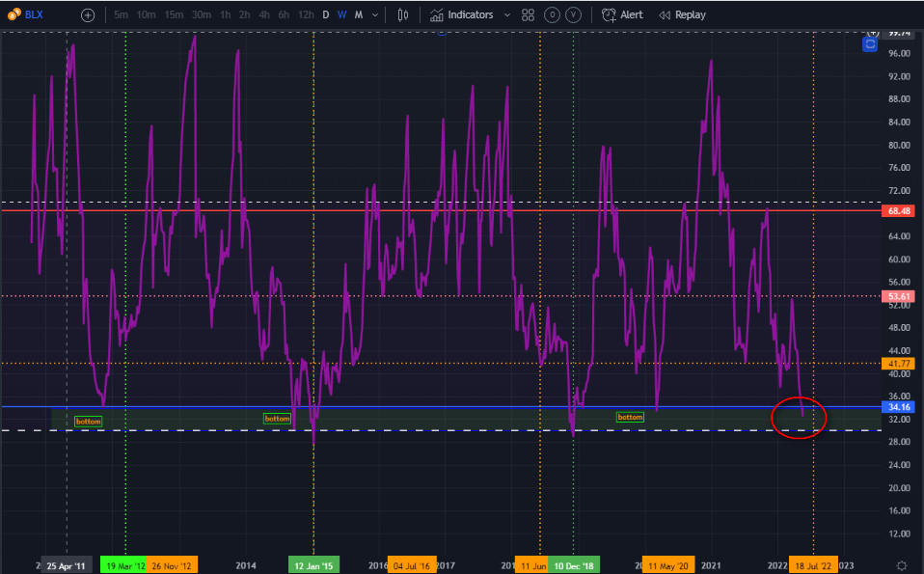The height and width of the screenshot is (574, 924).
Task: Choose the W weekly timeframe
Action: tap(341, 14)
